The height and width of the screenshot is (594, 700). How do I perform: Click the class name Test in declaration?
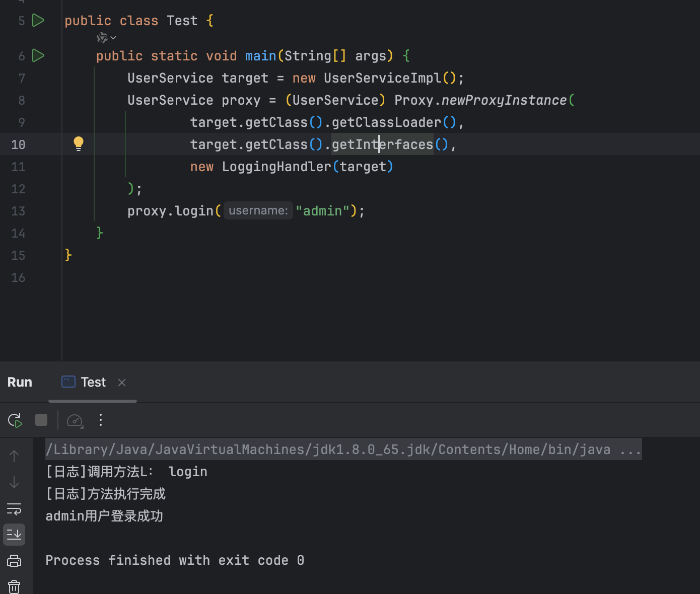(182, 21)
